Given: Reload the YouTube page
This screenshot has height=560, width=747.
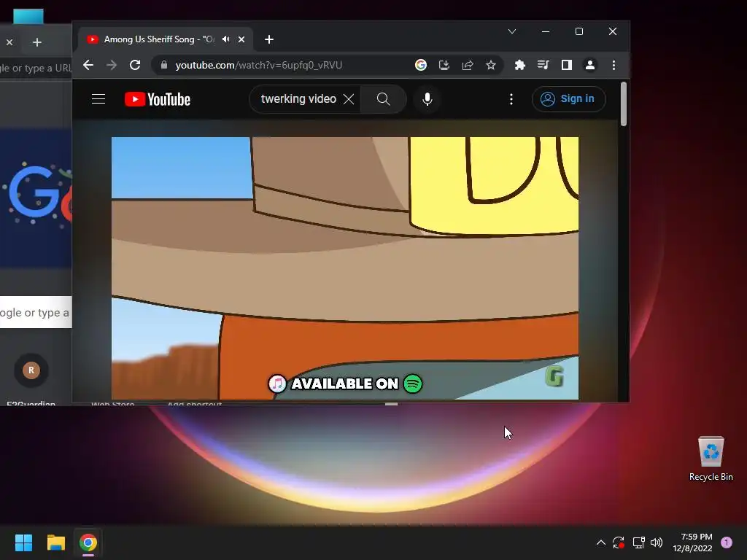Looking at the screenshot, I should pos(135,65).
